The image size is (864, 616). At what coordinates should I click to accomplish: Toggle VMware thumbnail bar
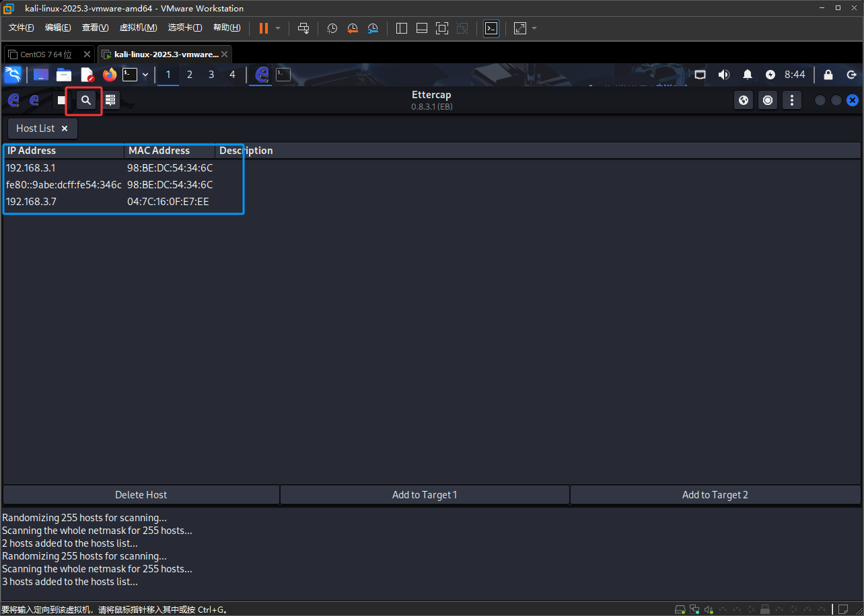pyautogui.click(x=422, y=28)
